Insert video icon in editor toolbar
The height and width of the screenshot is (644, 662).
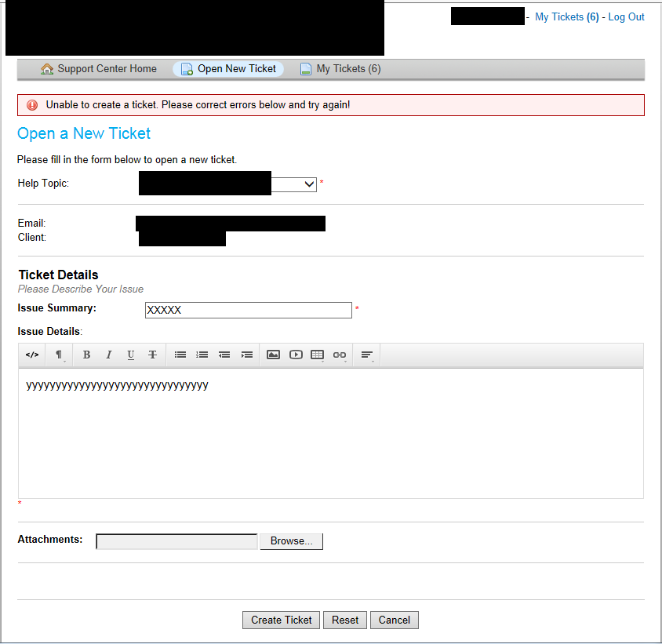[x=296, y=355]
